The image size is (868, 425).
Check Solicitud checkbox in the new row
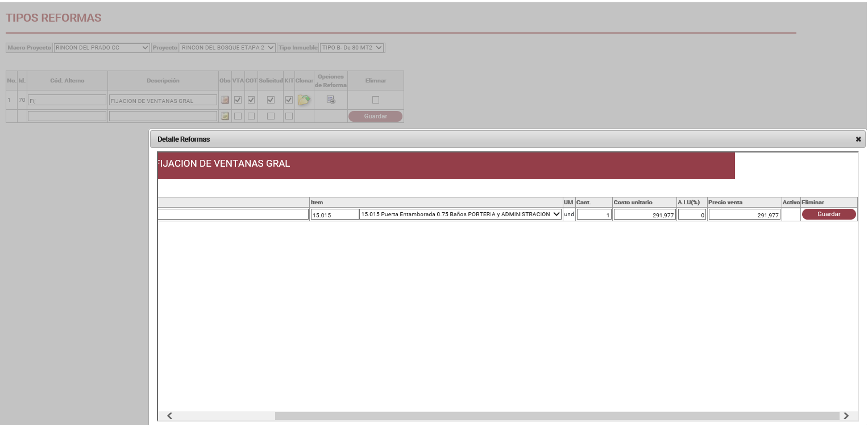pyautogui.click(x=271, y=116)
